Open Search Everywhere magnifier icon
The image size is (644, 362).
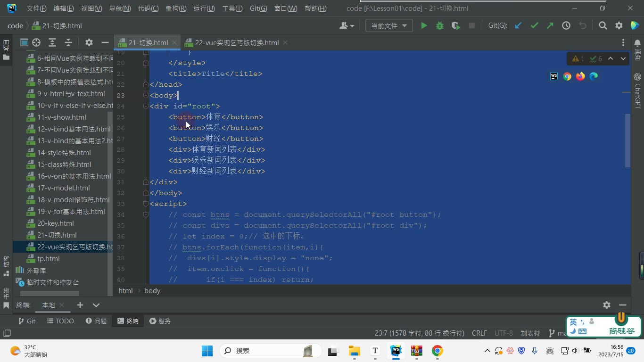coord(603,26)
